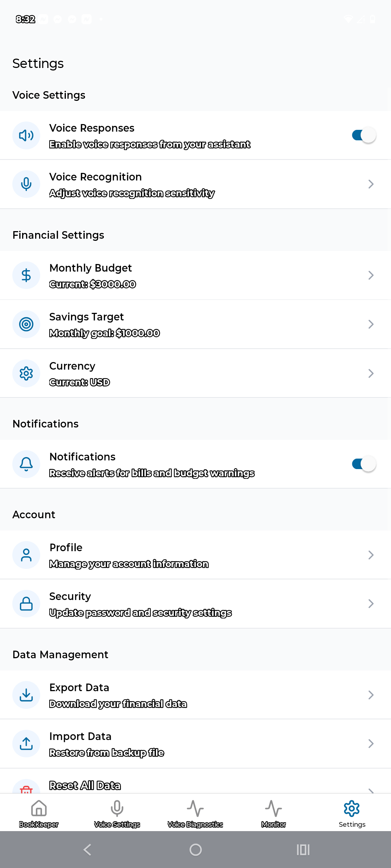Tap the Savings Target bullseye icon
The image size is (391, 868).
[26, 324]
